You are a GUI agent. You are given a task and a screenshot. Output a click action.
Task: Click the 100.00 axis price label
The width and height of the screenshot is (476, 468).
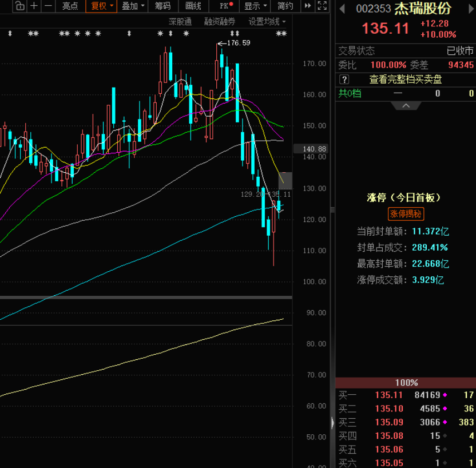tap(314, 281)
